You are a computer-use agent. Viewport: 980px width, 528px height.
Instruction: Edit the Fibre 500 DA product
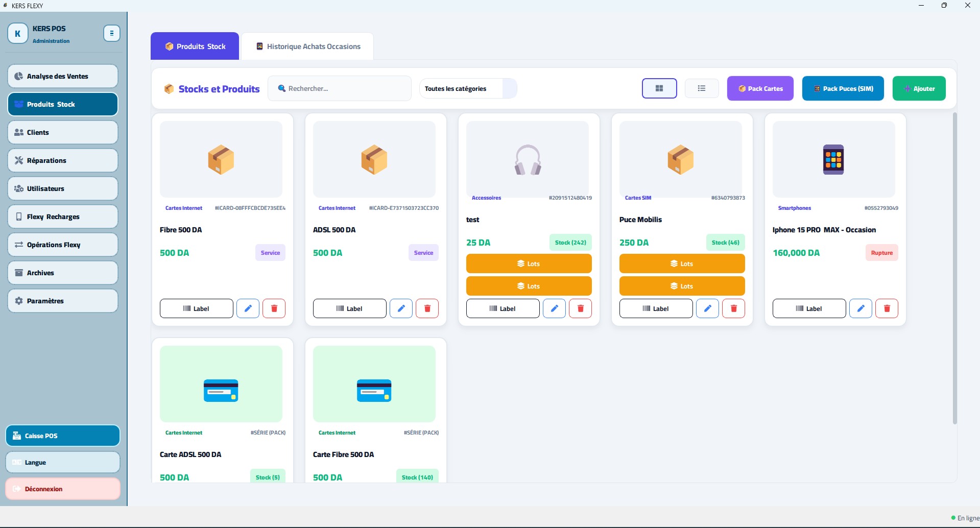coord(248,308)
